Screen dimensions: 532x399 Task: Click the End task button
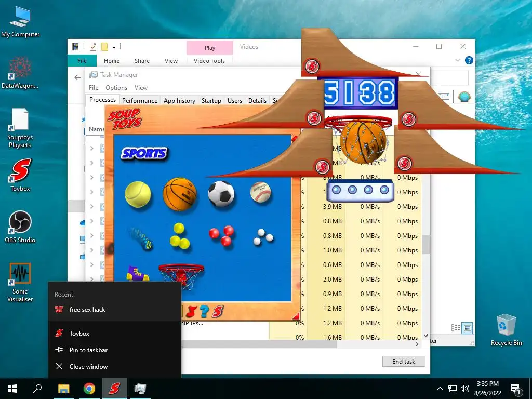point(404,362)
